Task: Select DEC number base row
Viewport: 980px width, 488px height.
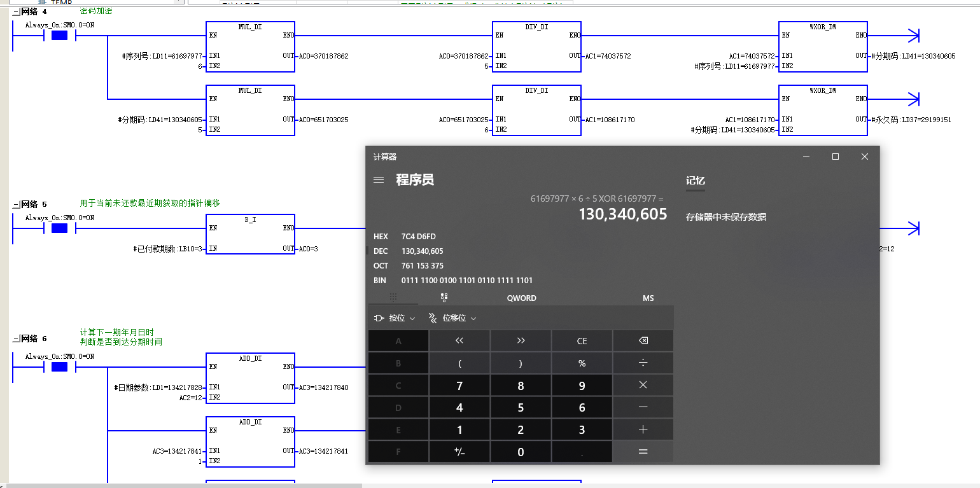Action: 520,251
